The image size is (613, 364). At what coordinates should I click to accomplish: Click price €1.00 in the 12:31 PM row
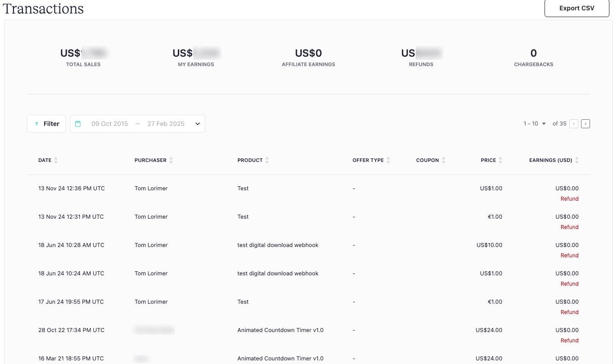click(495, 217)
